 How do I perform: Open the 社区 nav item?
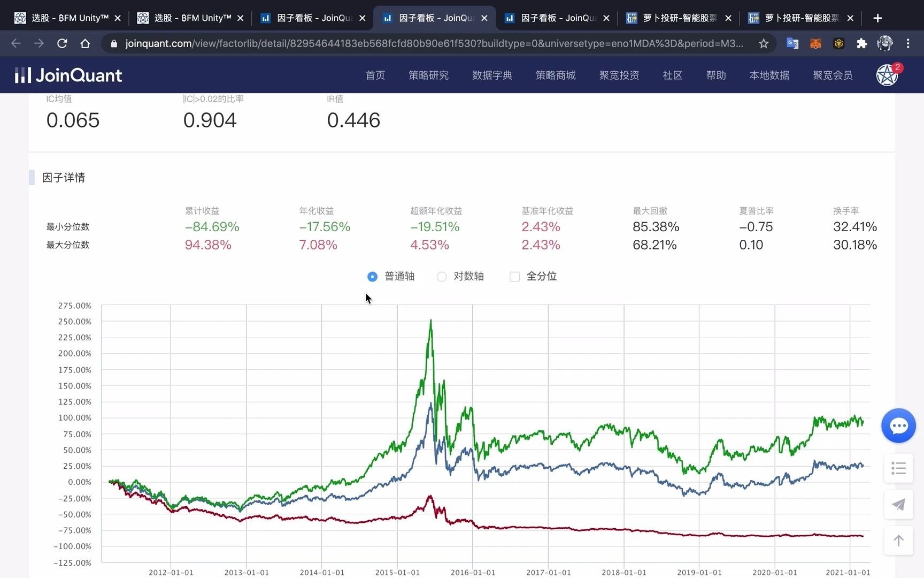coord(672,75)
